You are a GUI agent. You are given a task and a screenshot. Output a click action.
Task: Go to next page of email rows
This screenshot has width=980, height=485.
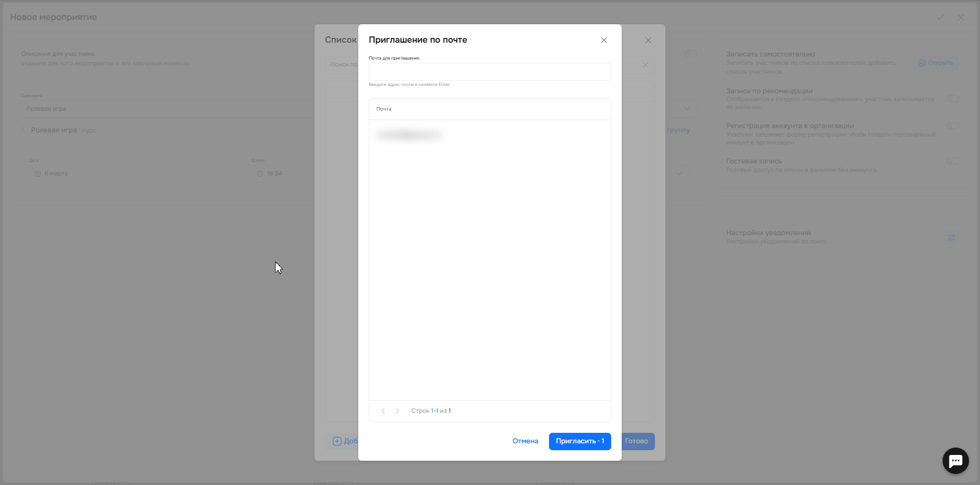(x=397, y=411)
